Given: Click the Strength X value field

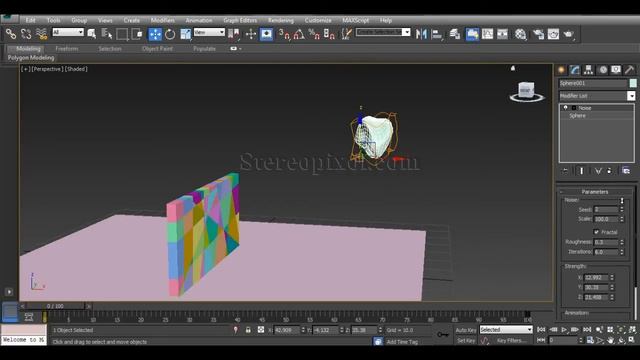Looking at the screenshot, I should (x=596, y=278).
